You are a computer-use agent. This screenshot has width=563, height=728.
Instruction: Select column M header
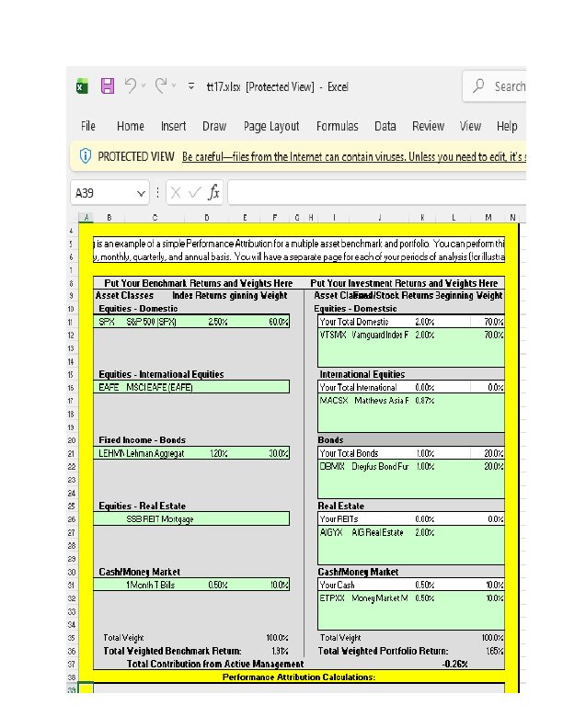[488, 217]
